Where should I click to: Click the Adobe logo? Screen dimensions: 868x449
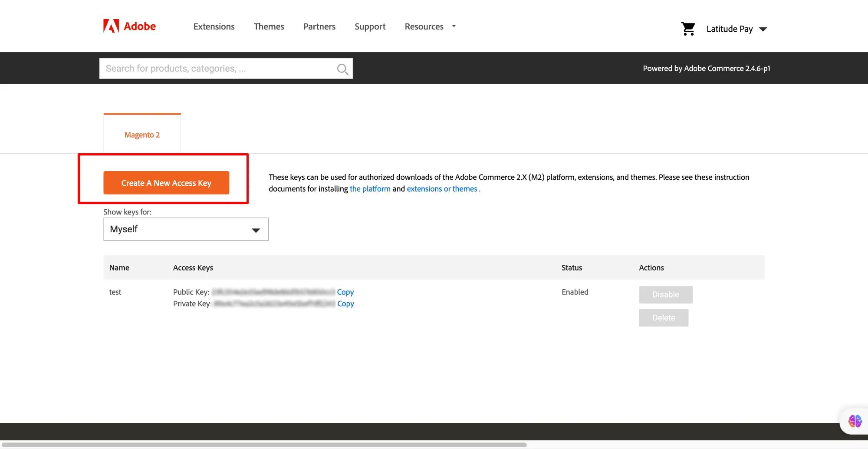(129, 26)
